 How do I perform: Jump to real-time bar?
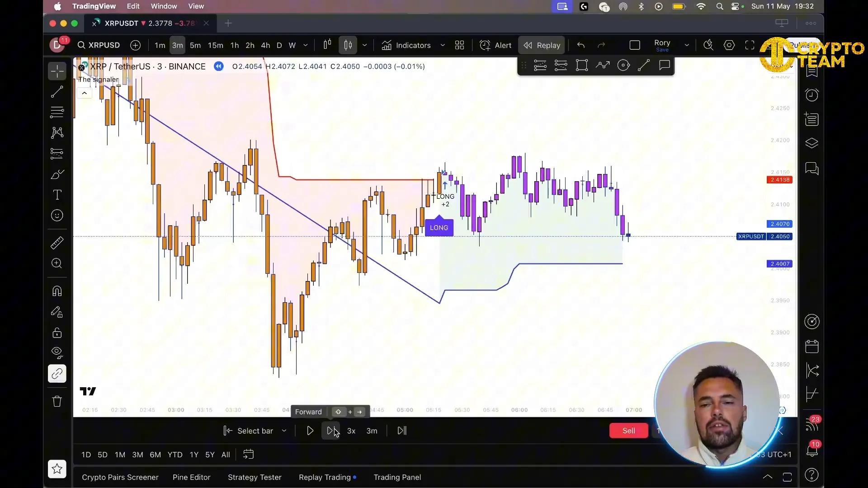point(402,431)
